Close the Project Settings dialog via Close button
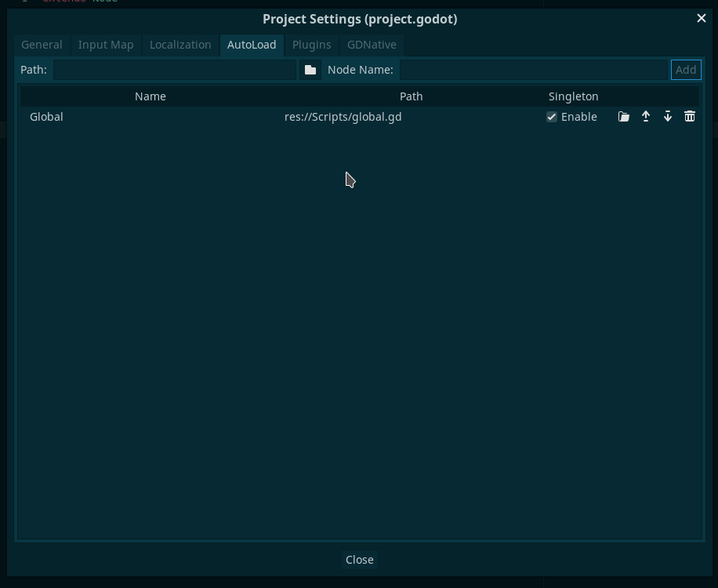The image size is (718, 588). point(359,559)
